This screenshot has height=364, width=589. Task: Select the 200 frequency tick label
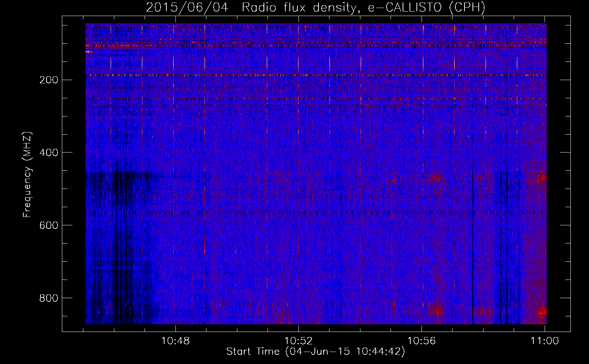[x=49, y=80]
